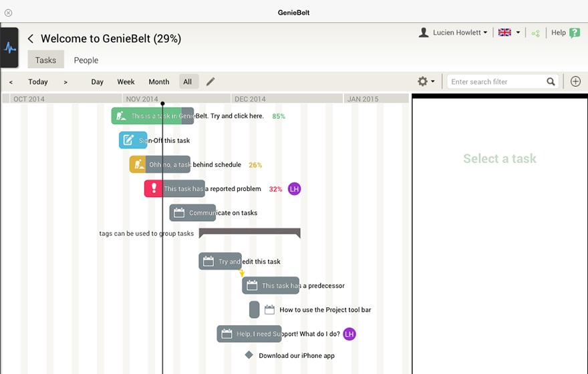Click the How to use the Project tool bar label

(325, 309)
